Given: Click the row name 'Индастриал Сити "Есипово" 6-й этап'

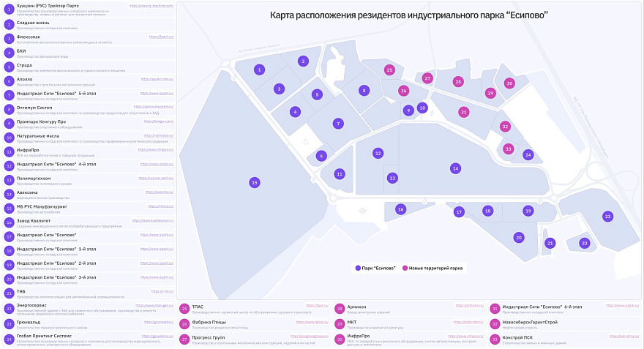Looking at the screenshot, I should coord(542,307).
